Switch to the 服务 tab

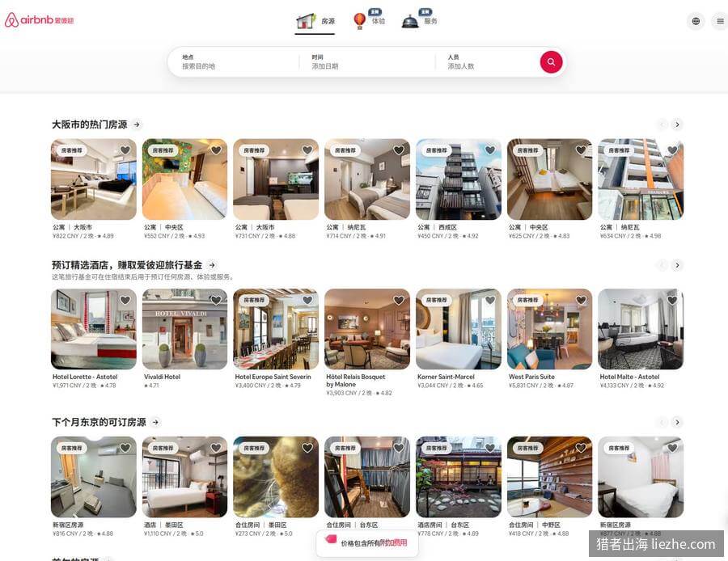(419, 21)
